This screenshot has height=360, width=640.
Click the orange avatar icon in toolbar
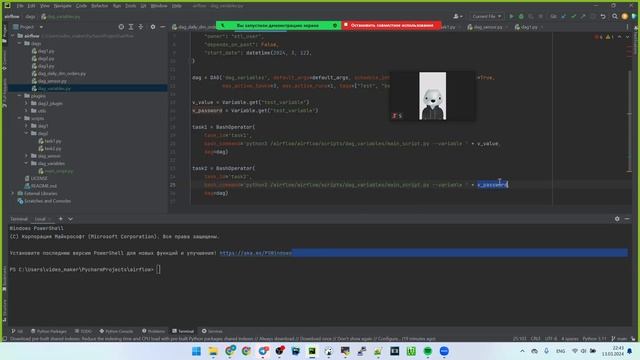pyautogui.click(x=624, y=16)
